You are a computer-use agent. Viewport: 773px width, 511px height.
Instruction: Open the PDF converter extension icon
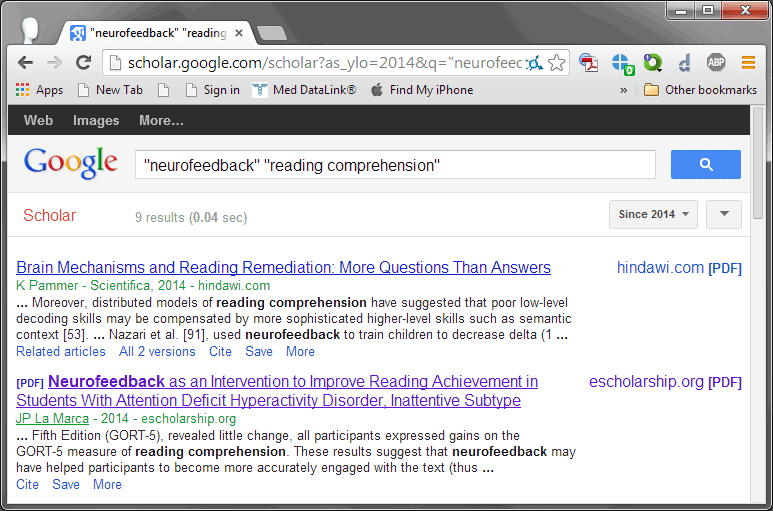(588, 63)
